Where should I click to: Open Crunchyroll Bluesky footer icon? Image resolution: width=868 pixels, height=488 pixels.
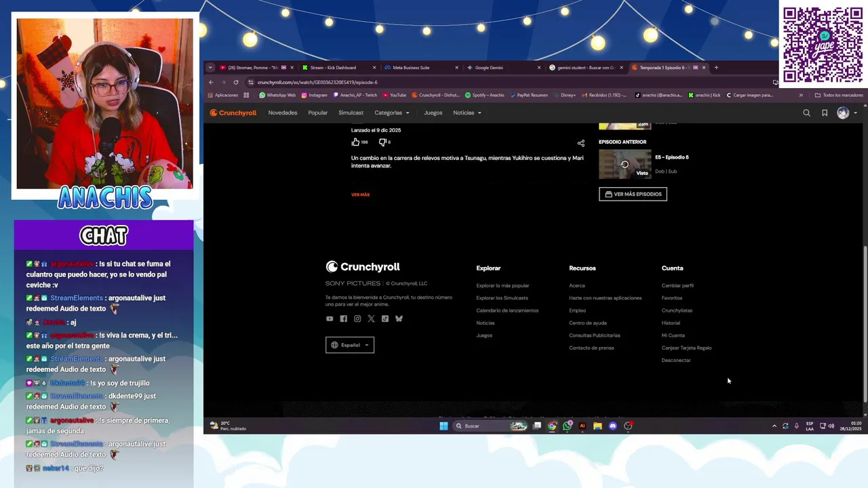(399, 319)
